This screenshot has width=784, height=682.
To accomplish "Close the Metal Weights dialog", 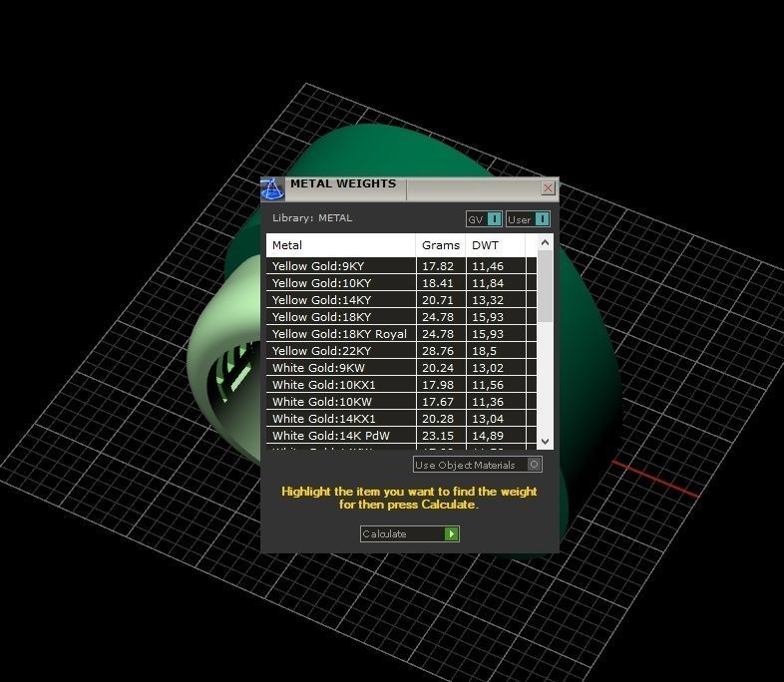I will [548, 187].
